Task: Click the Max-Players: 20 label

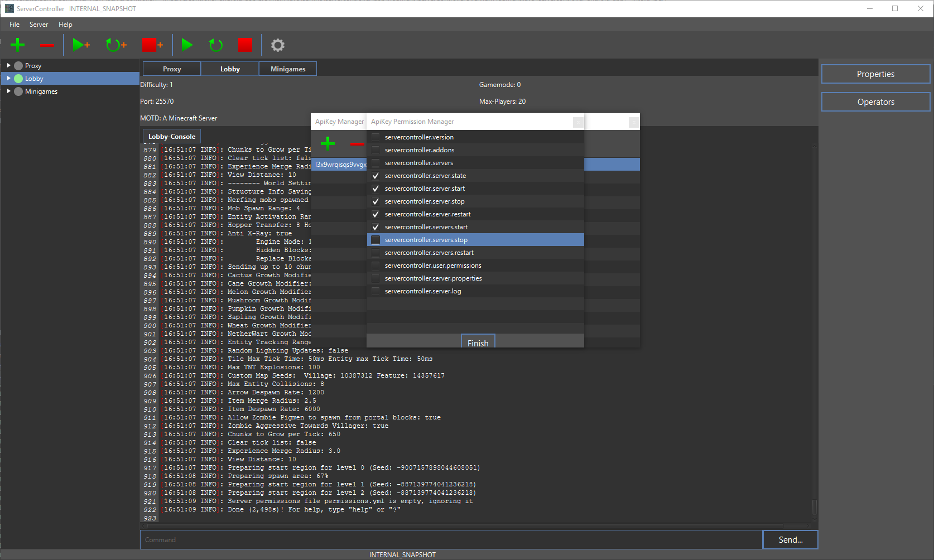Action: (x=502, y=102)
